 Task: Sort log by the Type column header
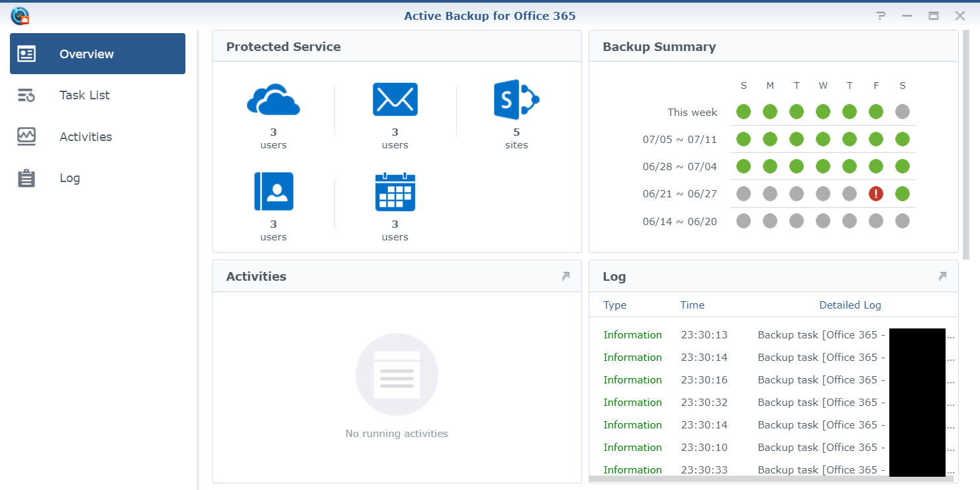click(614, 305)
